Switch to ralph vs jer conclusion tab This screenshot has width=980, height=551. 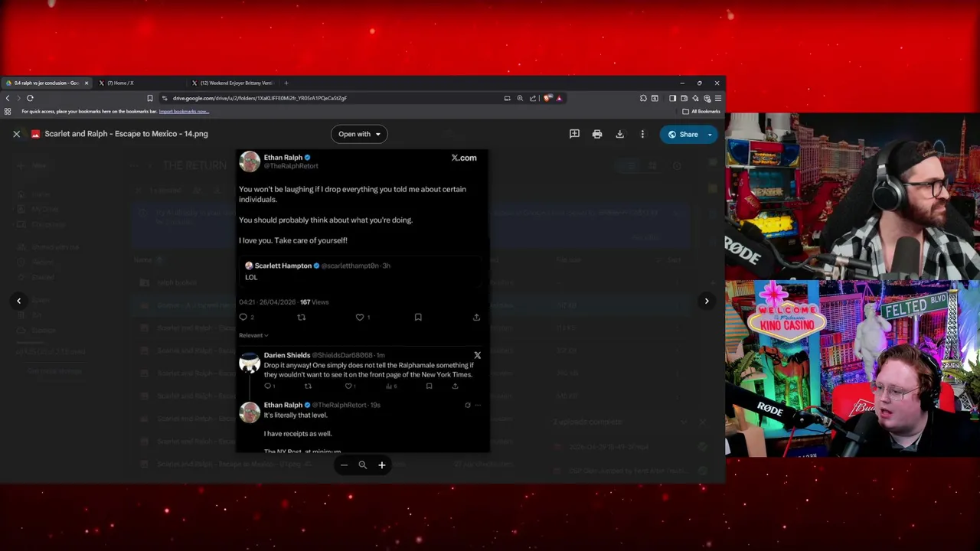(x=47, y=83)
